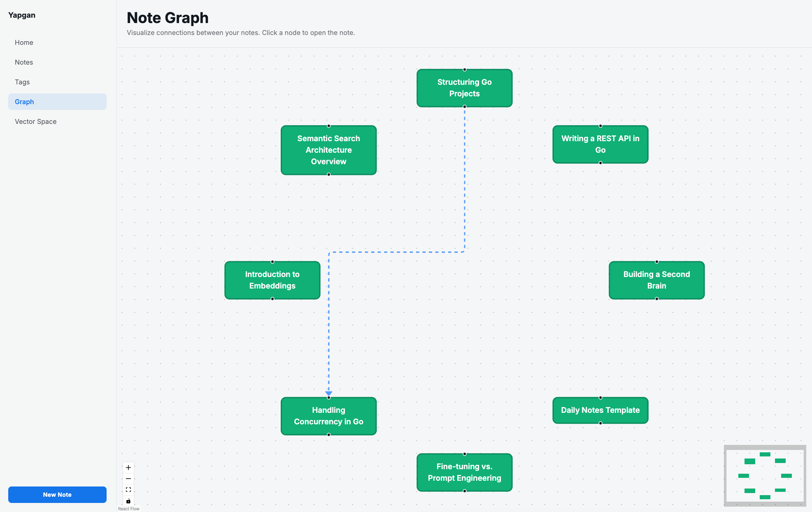
Task: Click the fit view control icon
Action: [128, 490]
